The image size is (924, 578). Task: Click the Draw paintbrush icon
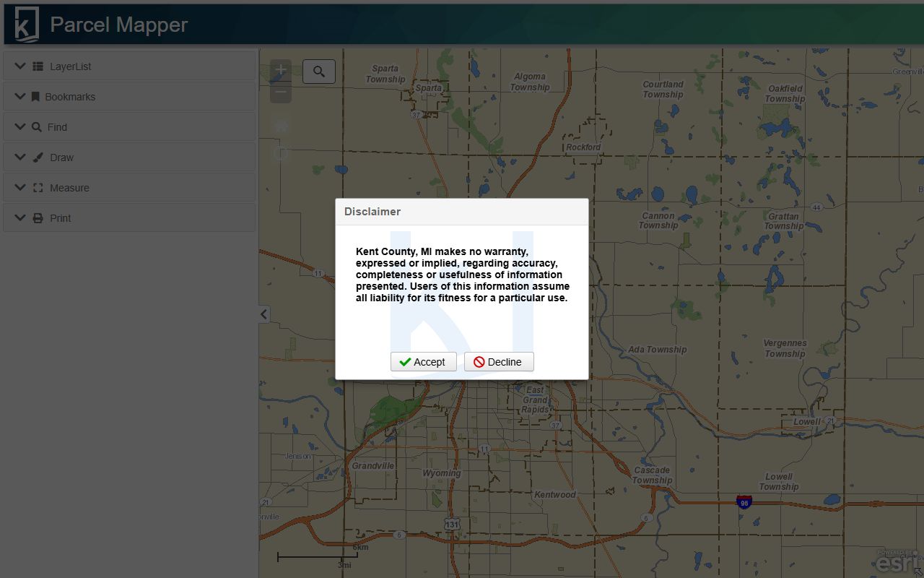pyautogui.click(x=38, y=158)
